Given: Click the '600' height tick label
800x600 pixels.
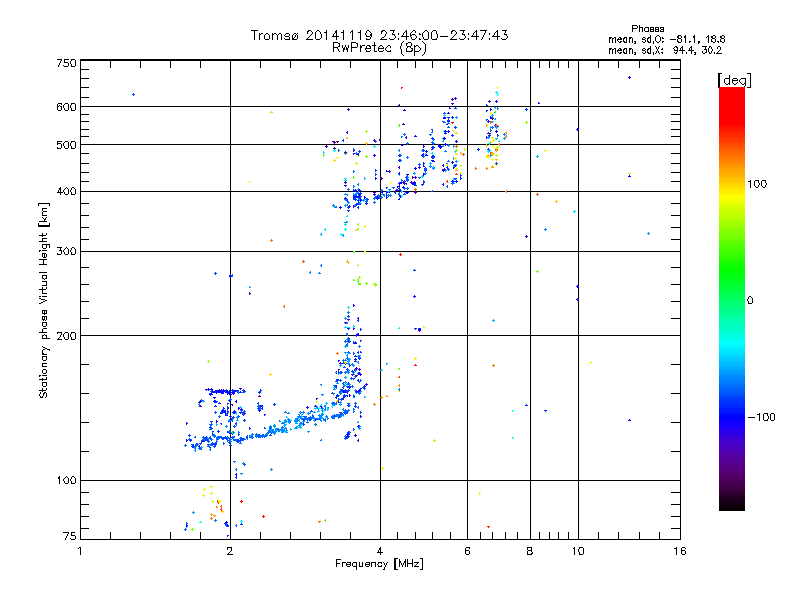Looking at the screenshot, I should (x=66, y=107).
